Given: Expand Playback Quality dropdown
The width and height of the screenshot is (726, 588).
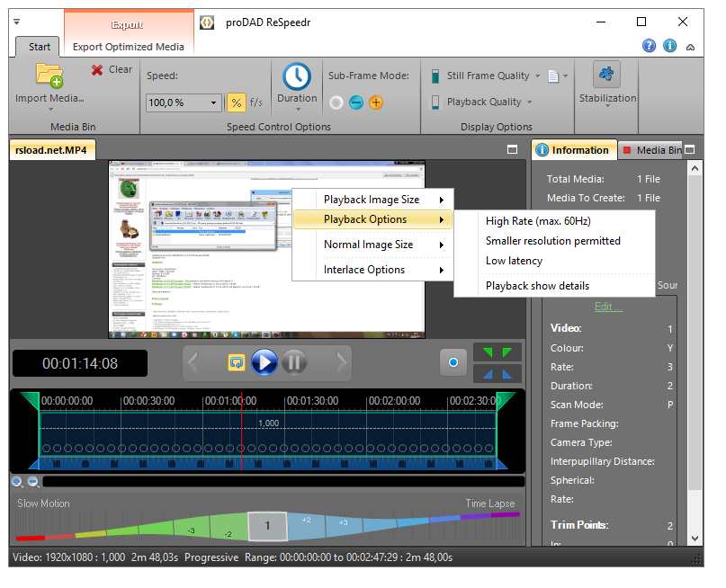Looking at the screenshot, I should [529, 102].
